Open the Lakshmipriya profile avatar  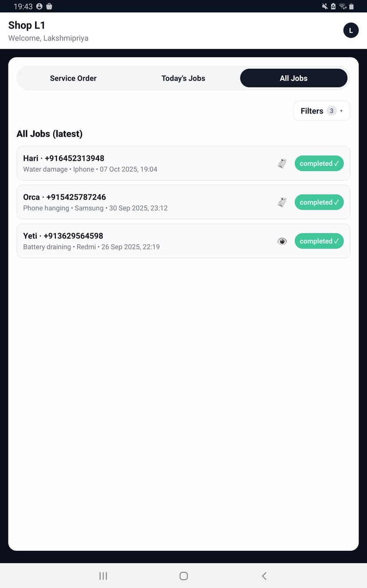pos(351,30)
